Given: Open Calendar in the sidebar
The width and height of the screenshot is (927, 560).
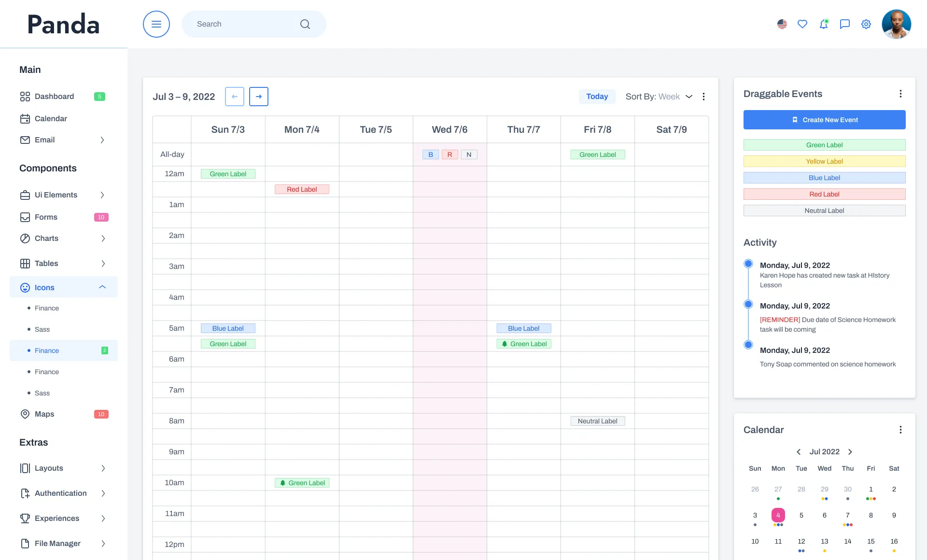Looking at the screenshot, I should click(x=51, y=119).
